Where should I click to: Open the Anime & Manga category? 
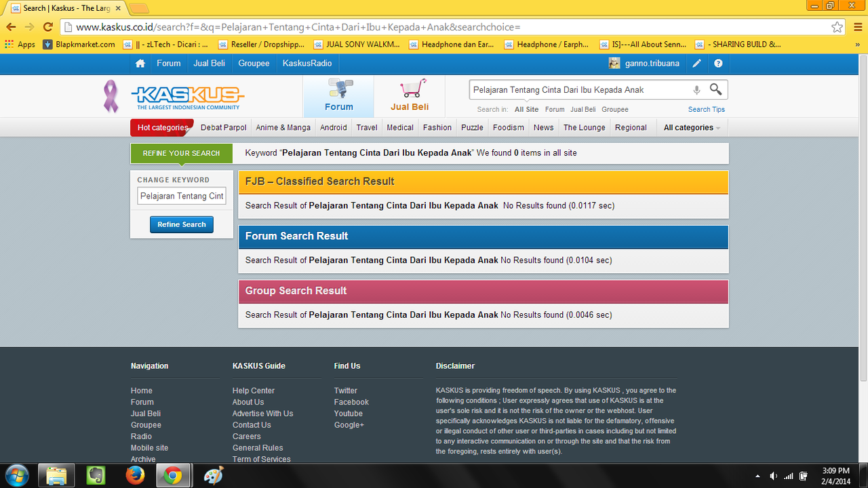283,127
